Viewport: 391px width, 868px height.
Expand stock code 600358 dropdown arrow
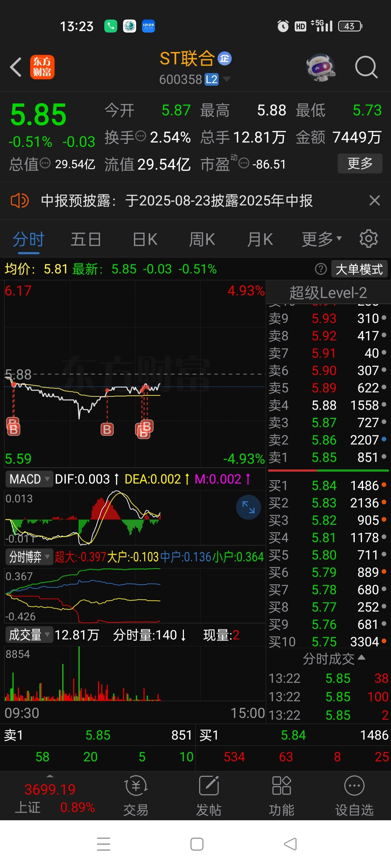pos(226,79)
